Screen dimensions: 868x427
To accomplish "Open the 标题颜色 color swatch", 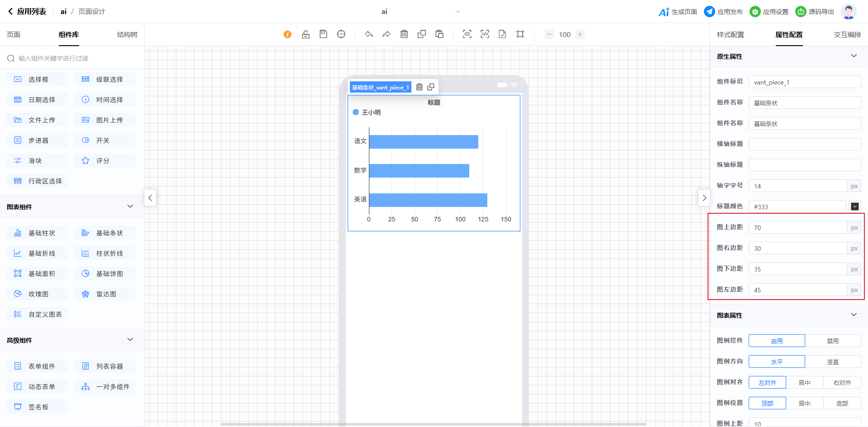I will 854,206.
